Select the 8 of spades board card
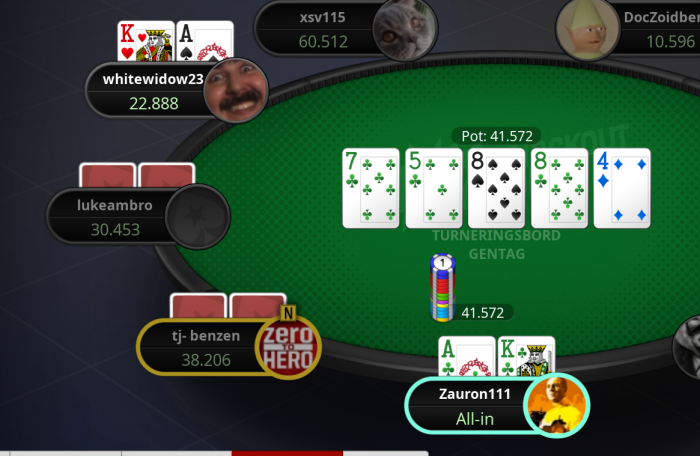700x456 pixels. (496, 188)
